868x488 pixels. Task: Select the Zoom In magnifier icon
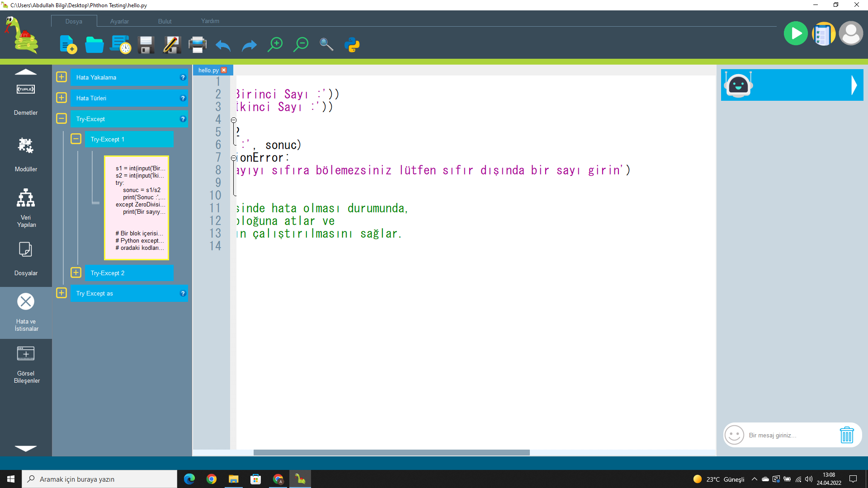[x=275, y=44]
